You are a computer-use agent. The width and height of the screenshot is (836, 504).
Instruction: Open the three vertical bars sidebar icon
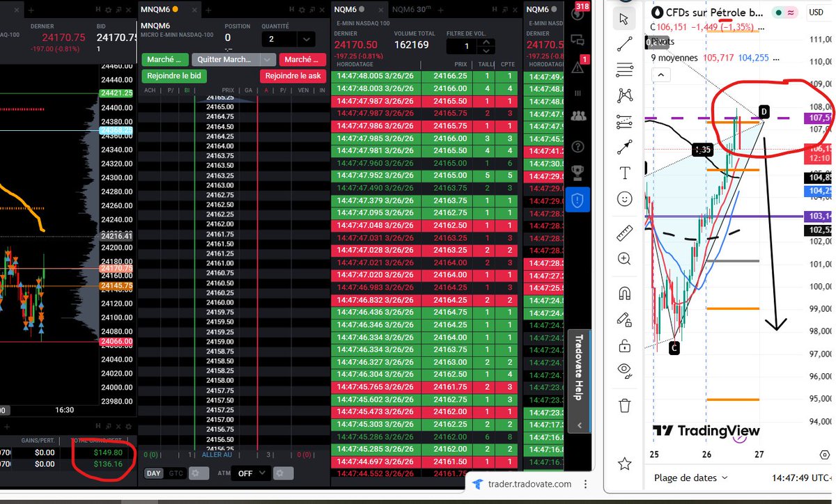tap(578, 94)
